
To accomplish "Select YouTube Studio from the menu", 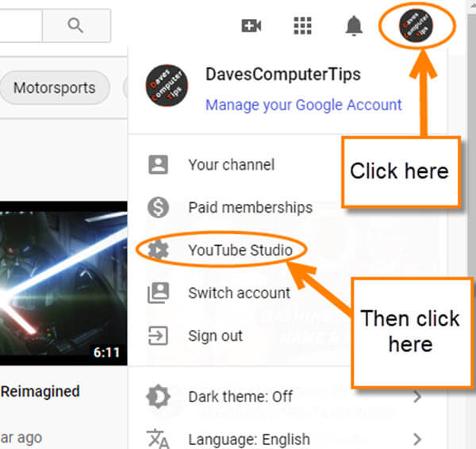I will (x=240, y=250).
